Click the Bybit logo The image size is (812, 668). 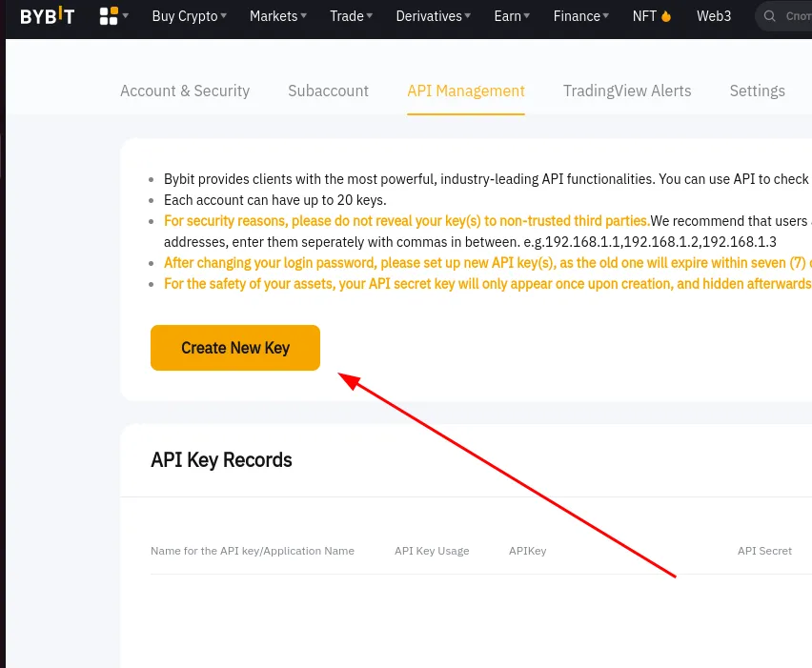coord(47,16)
